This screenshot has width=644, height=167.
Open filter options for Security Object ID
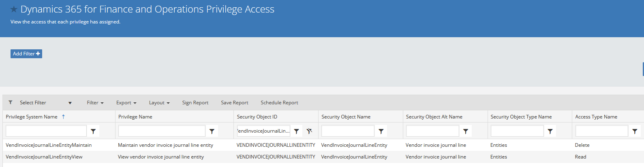pyautogui.click(x=297, y=131)
